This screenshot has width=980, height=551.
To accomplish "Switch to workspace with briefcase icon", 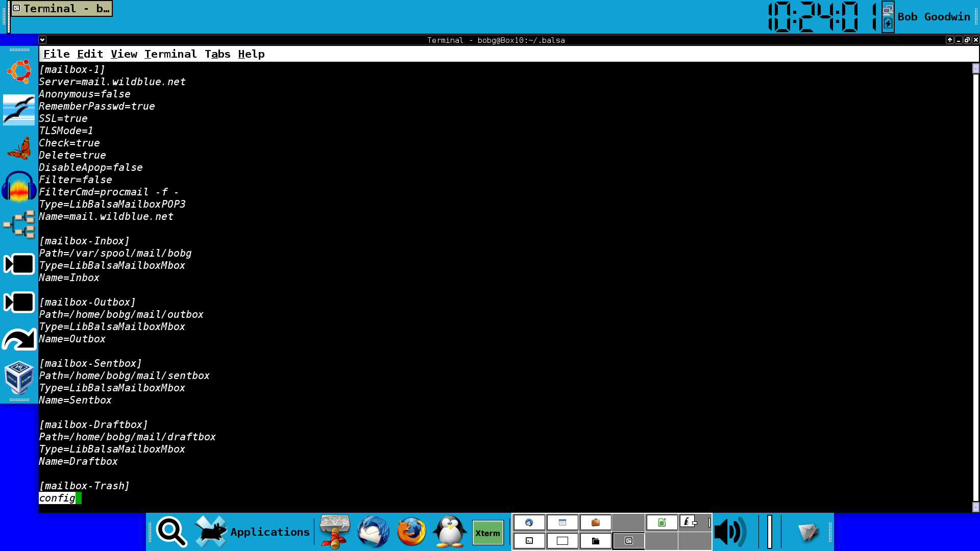I will pos(595,522).
